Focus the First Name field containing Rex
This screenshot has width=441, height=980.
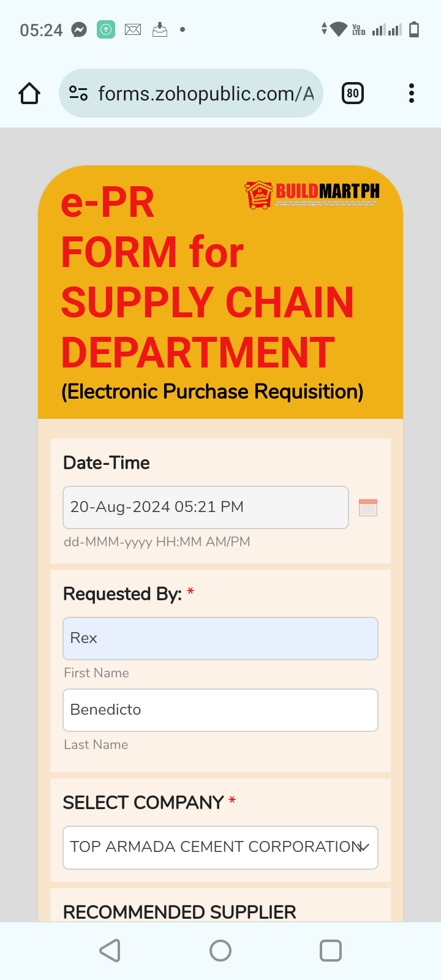pos(221,638)
